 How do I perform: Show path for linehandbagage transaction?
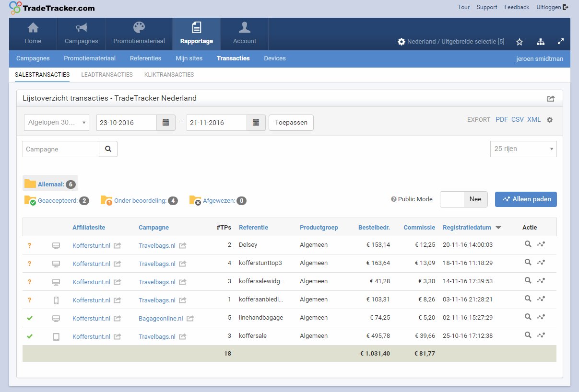541,317
